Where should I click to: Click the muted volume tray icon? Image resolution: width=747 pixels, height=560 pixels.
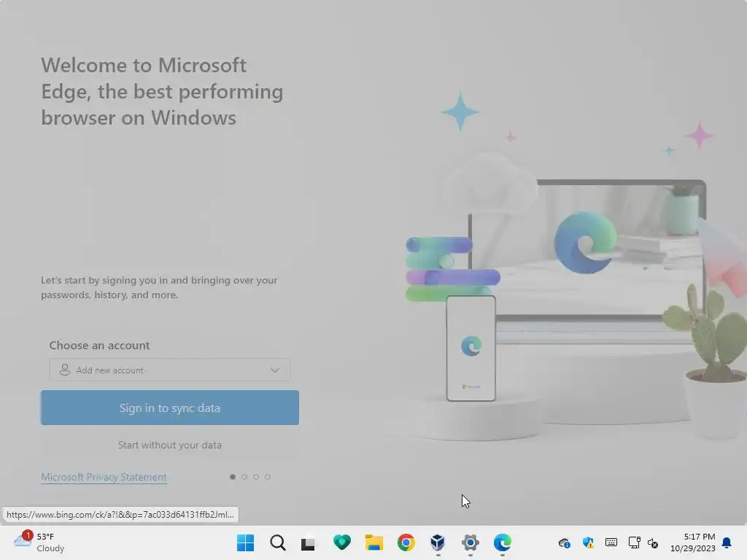click(x=653, y=542)
